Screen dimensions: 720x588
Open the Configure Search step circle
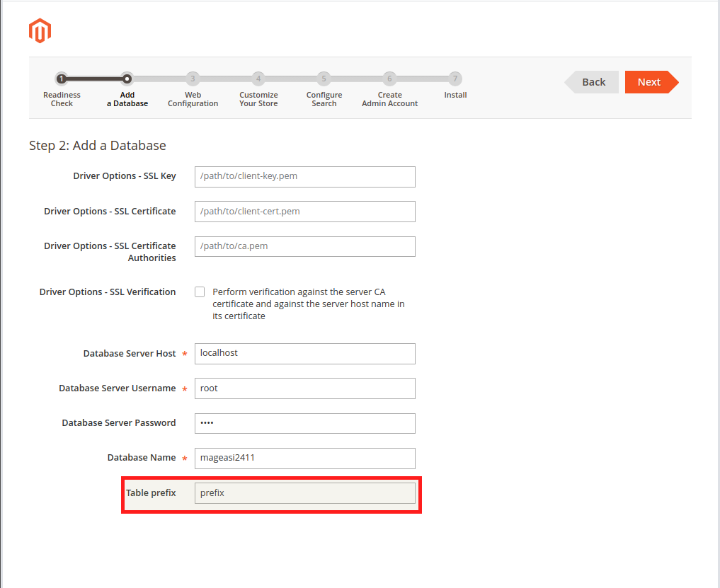(324, 79)
